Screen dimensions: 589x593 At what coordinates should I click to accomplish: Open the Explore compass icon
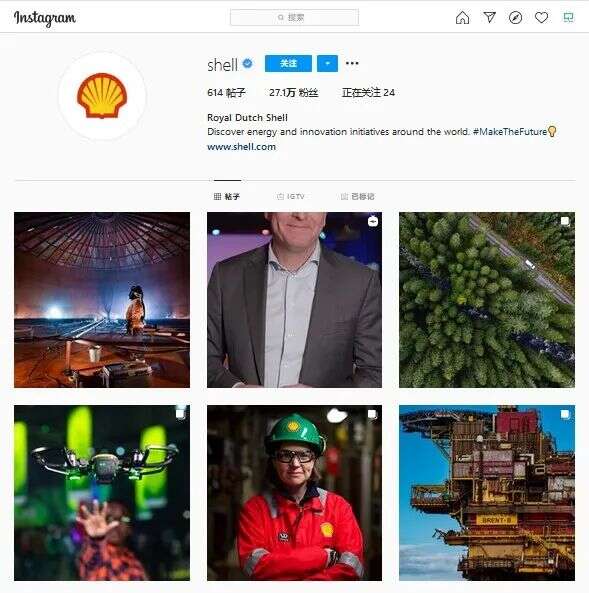[x=515, y=17]
